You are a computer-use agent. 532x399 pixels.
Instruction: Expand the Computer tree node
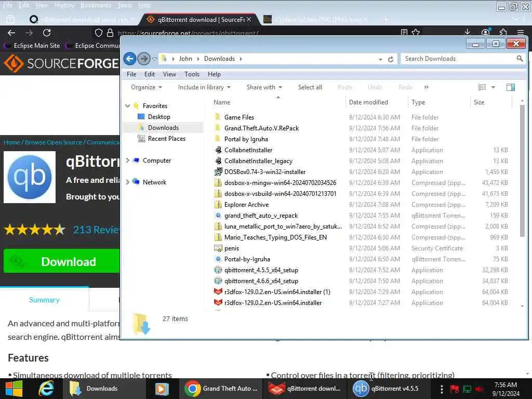click(x=128, y=161)
